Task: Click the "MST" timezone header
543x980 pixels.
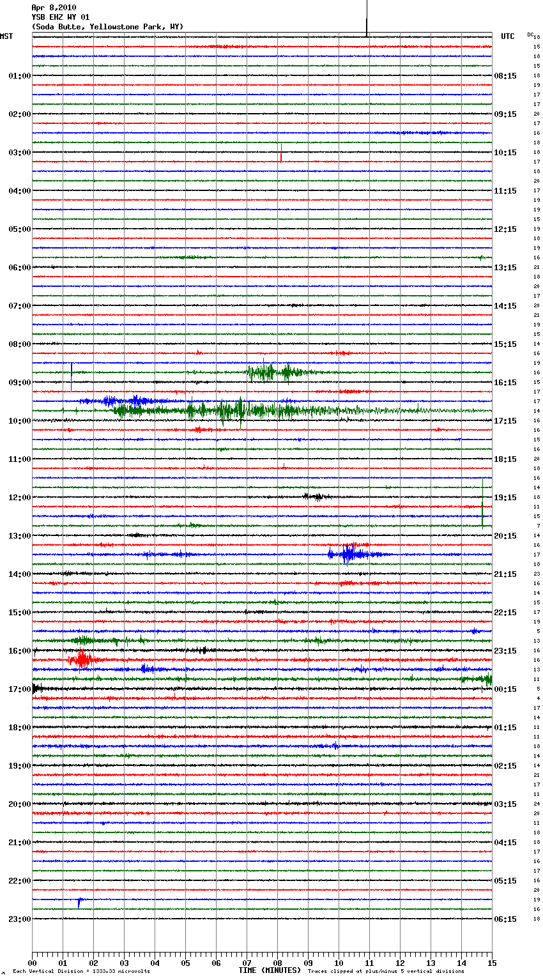Action: (6, 36)
